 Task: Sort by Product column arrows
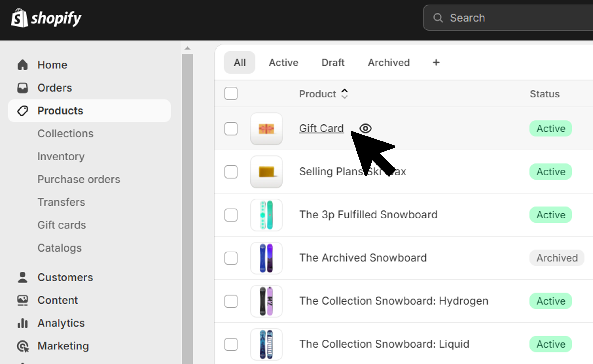(x=345, y=94)
